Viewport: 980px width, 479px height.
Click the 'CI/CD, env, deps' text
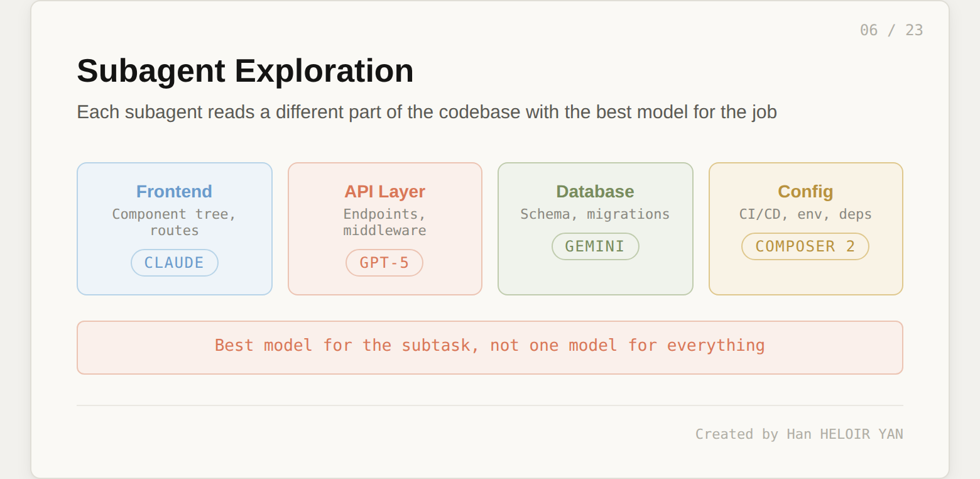tap(805, 214)
